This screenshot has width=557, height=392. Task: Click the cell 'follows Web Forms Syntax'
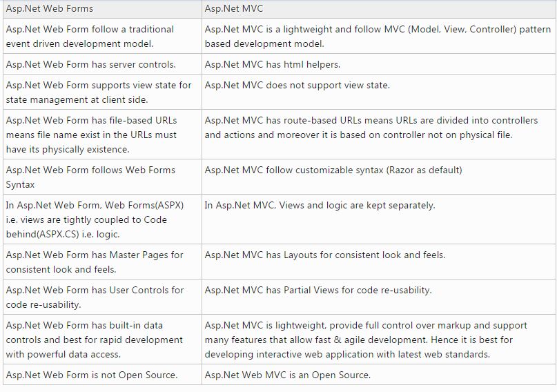(102, 177)
